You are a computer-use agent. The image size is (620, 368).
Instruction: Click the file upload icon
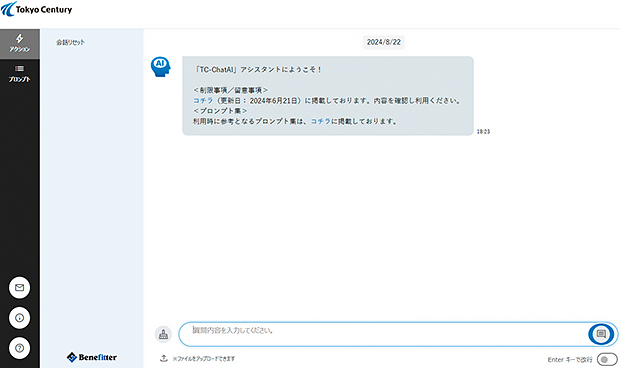pos(164,359)
